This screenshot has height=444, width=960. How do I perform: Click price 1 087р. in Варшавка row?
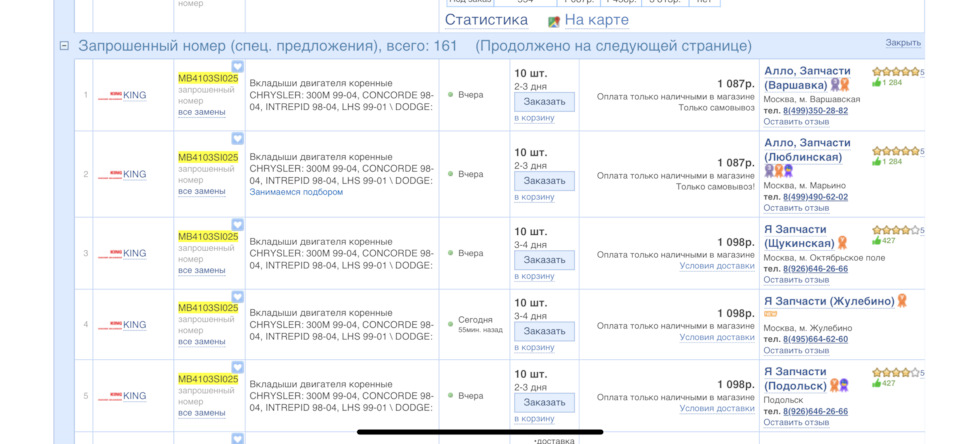[736, 84]
